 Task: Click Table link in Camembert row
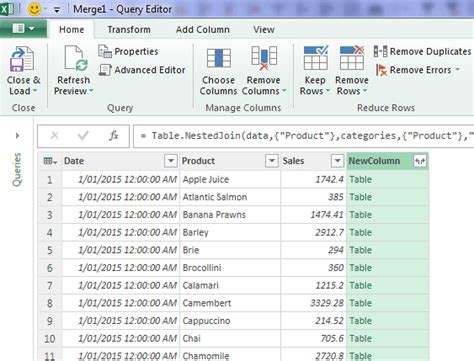[x=360, y=303]
